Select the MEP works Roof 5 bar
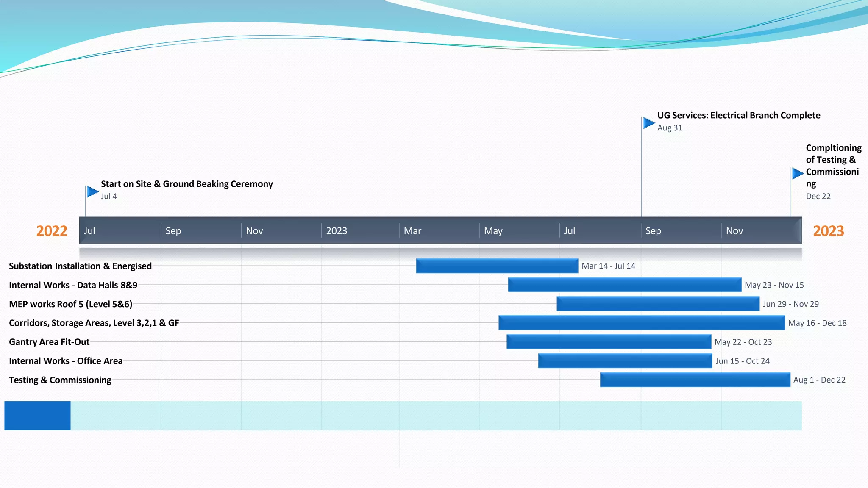The image size is (868, 488). tap(658, 304)
